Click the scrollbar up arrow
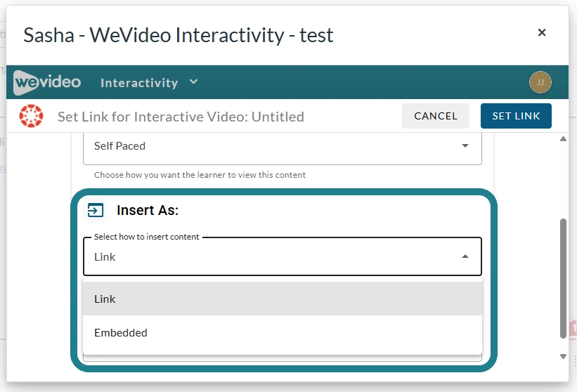This screenshot has height=392, width=577. pos(563,139)
